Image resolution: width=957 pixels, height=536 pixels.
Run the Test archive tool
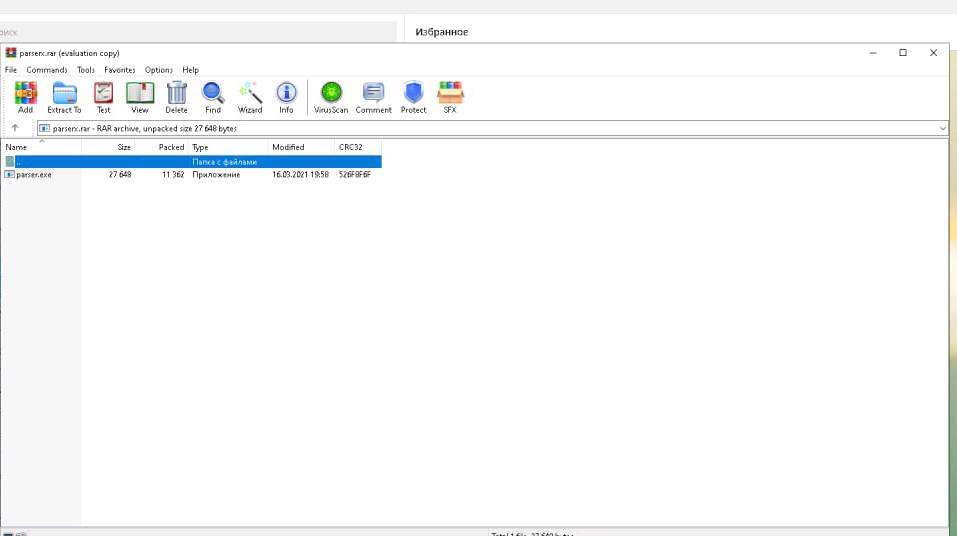click(x=104, y=97)
